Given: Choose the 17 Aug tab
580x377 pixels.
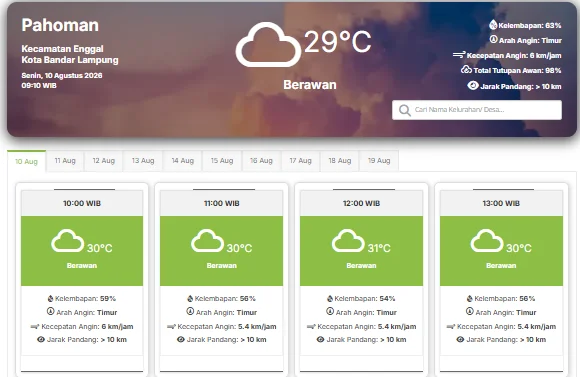Looking at the screenshot, I should [300, 161].
